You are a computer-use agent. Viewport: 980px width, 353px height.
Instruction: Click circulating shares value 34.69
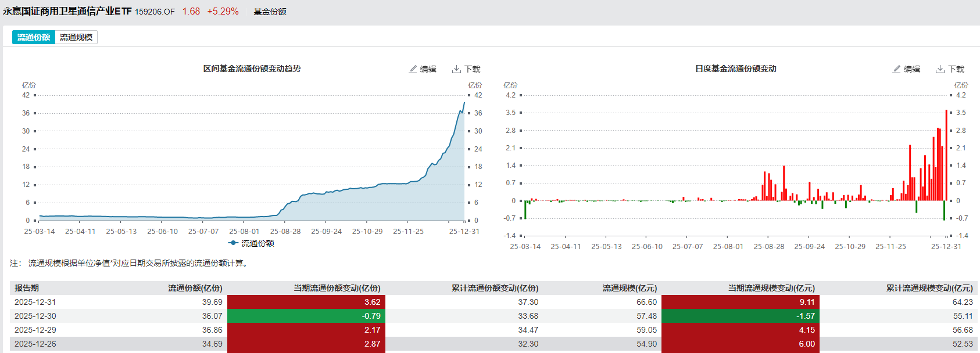(212, 344)
